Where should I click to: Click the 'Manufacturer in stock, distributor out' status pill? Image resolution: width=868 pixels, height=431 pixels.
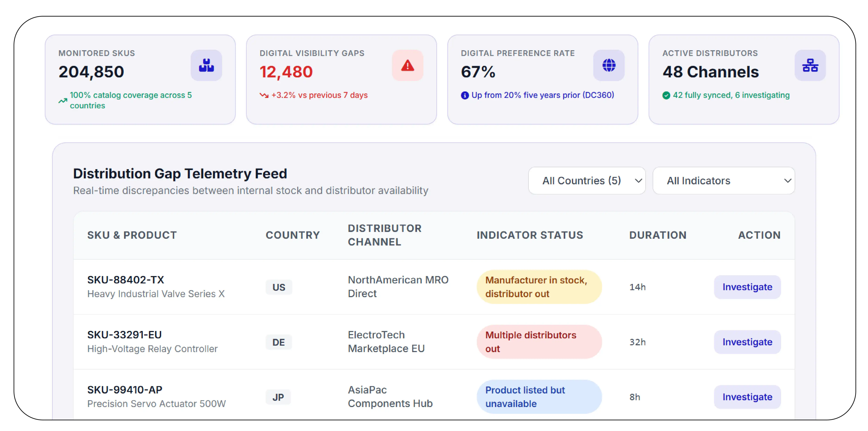tap(539, 287)
